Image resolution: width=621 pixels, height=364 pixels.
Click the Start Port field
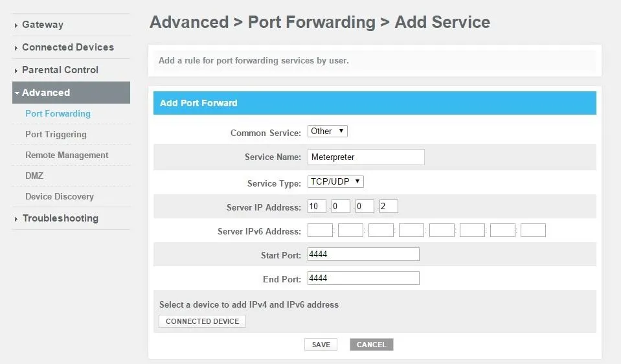click(x=363, y=255)
